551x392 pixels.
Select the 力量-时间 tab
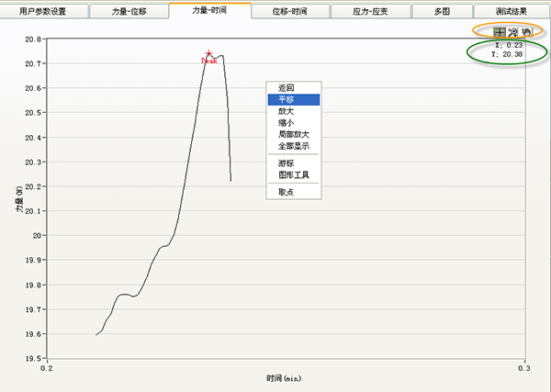click(209, 11)
